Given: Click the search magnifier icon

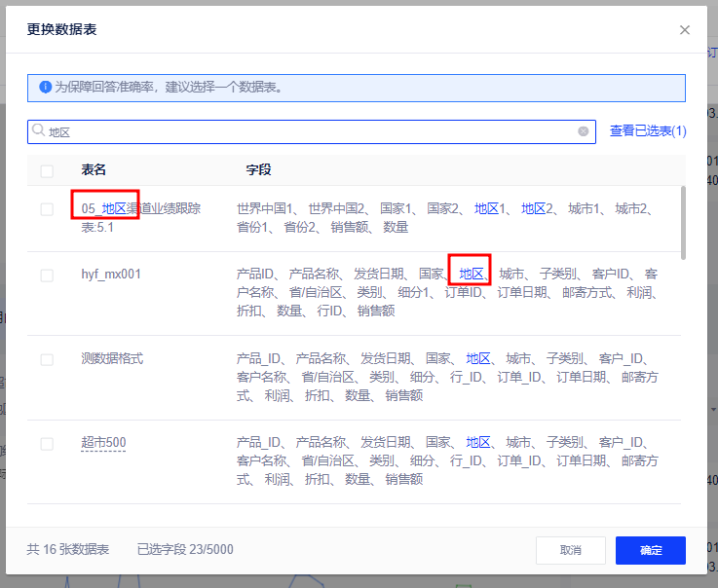Looking at the screenshot, I should coord(39,130).
